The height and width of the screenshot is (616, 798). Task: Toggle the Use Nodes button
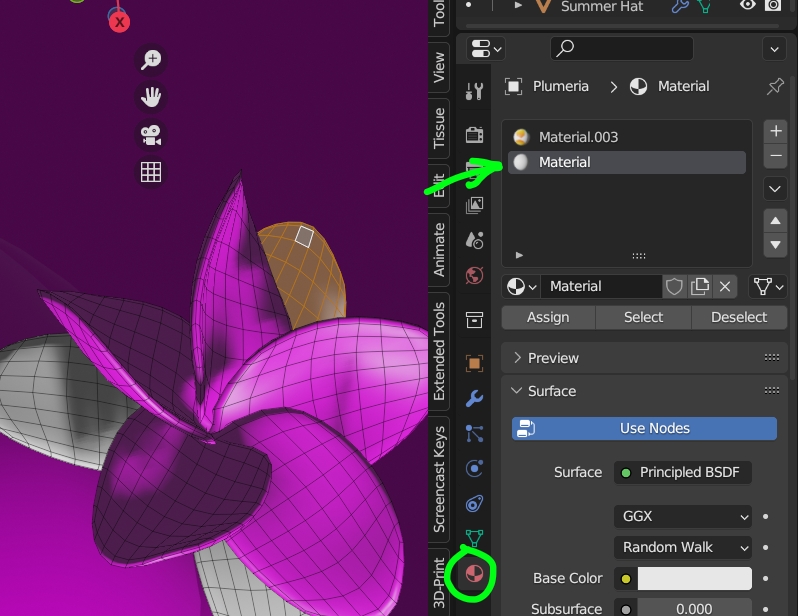click(x=644, y=428)
